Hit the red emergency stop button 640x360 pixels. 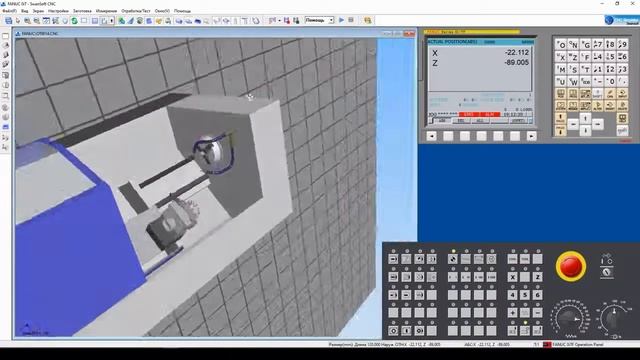571,266
